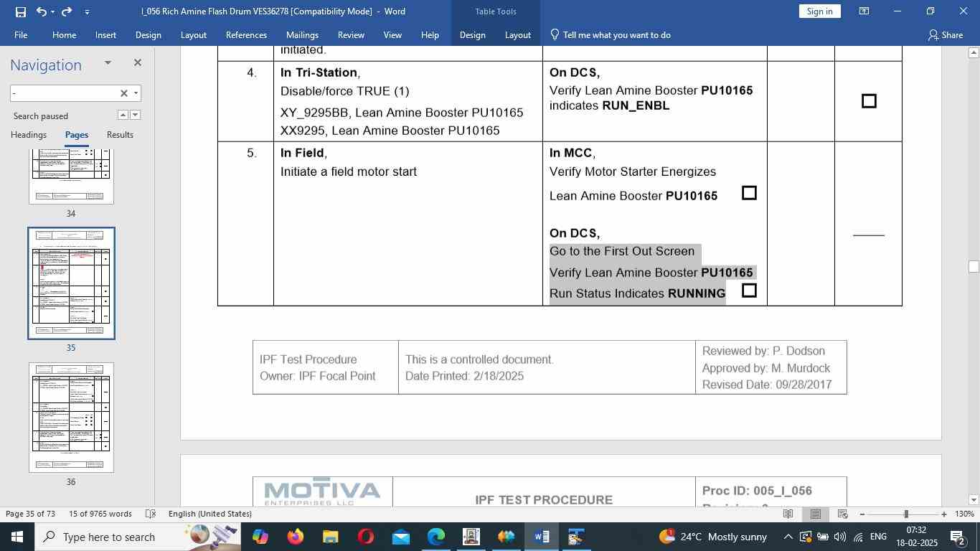Change language English (United States)

210,514
